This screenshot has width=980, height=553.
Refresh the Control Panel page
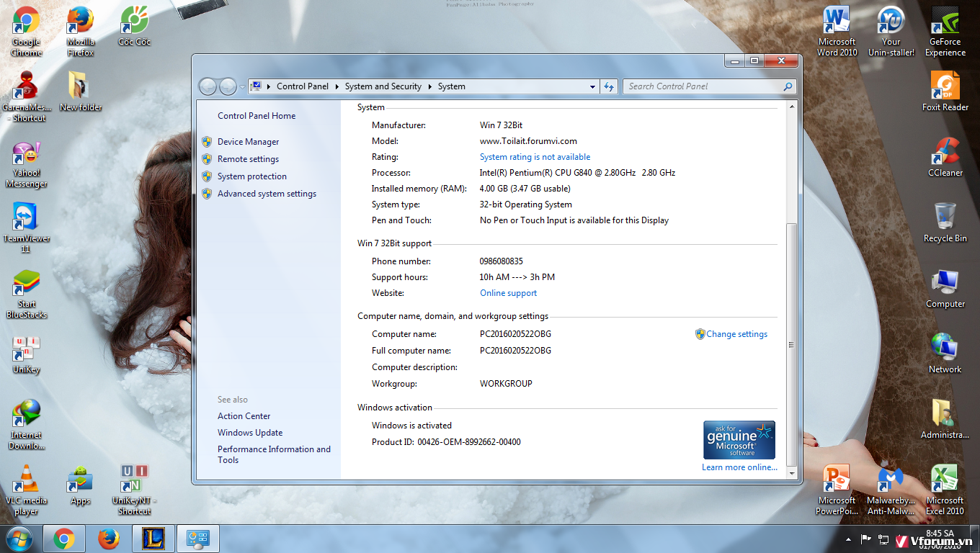pos(609,86)
